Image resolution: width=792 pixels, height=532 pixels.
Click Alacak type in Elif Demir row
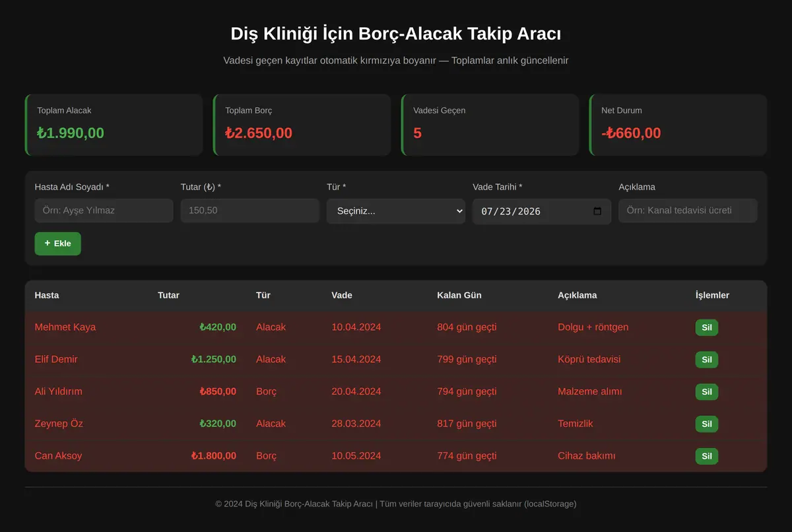[x=271, y=359]
